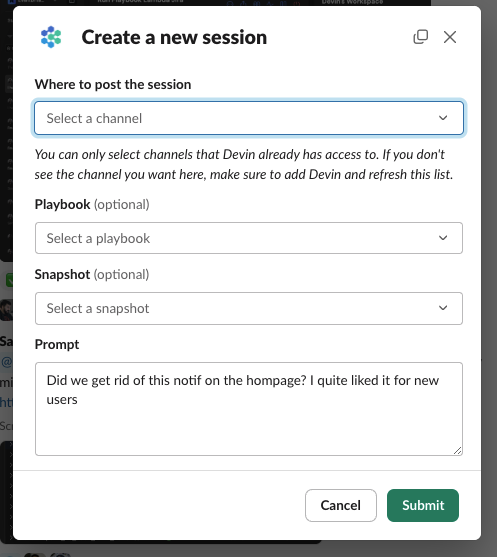Click the chevron arrow in snapshot selector
The height and width of the screenshot is (557, 497).
(443, 308)
